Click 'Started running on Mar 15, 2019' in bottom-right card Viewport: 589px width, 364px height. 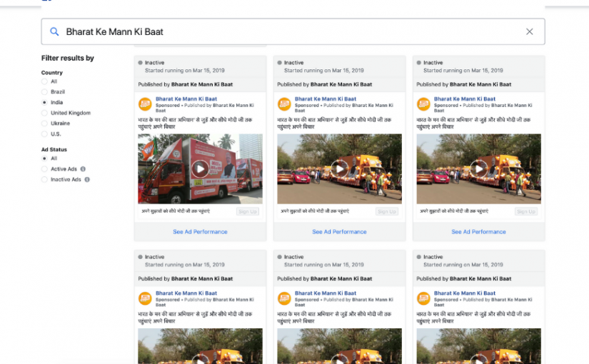tap(463, 265)
